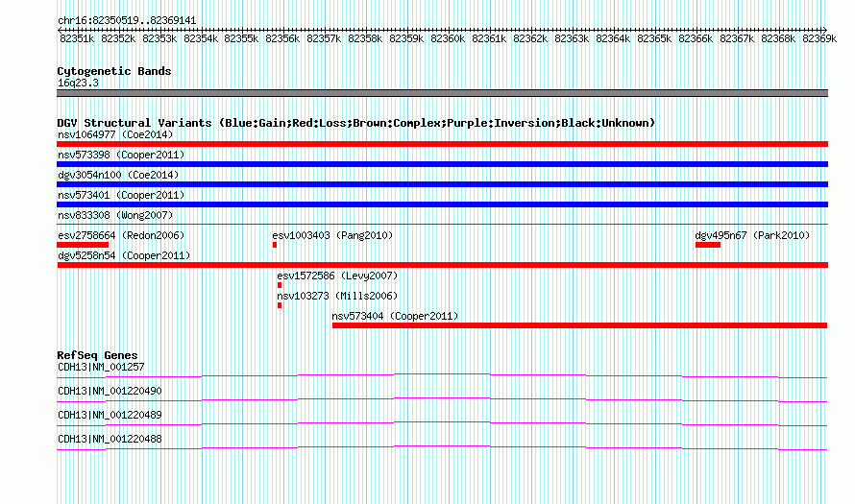The height and width of the screenshot is (504, 855).
Task: Select the CDH13|NM_001257 magenta transcript line
Action: (442, 375)
